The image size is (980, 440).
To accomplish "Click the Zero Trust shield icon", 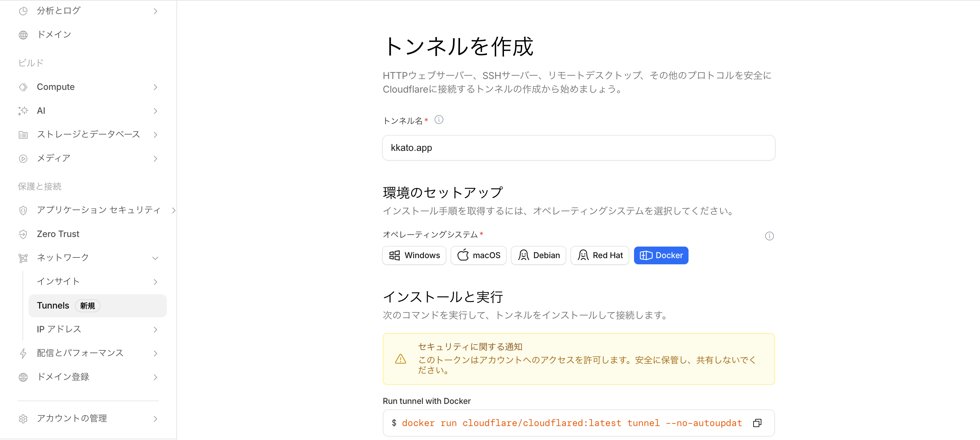I will pyautogui.click(x=23, y=234).
